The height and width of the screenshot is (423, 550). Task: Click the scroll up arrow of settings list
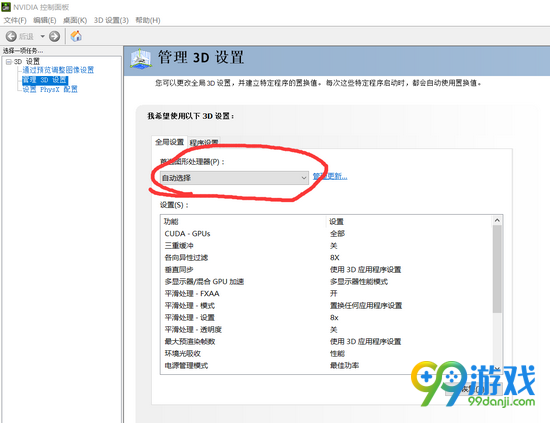coord(497,220)
